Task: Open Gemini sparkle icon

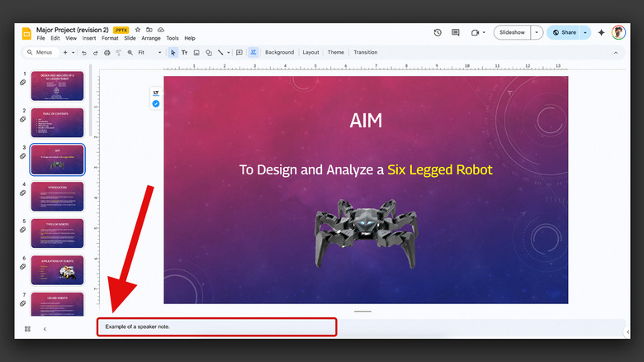Action: point(601,32)
